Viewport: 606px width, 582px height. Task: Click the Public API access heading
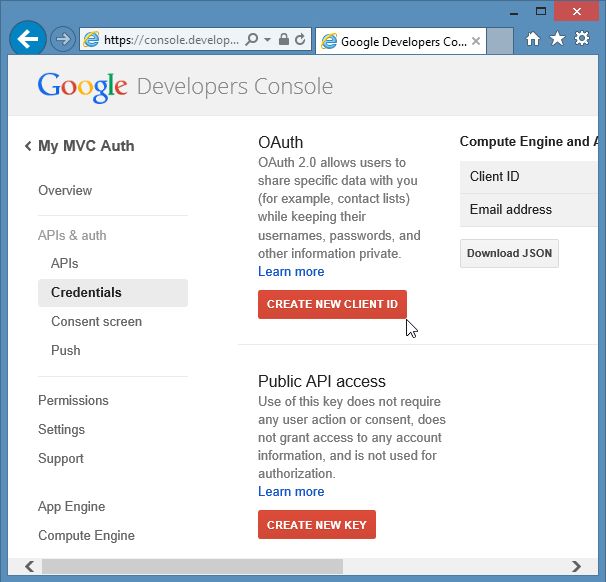tap(322, 381)
